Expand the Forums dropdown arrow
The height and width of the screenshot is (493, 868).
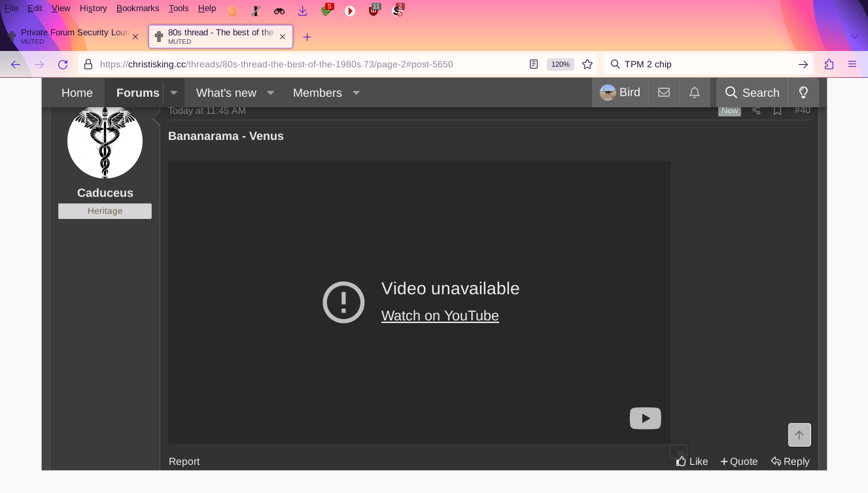[x=174, y=93]
